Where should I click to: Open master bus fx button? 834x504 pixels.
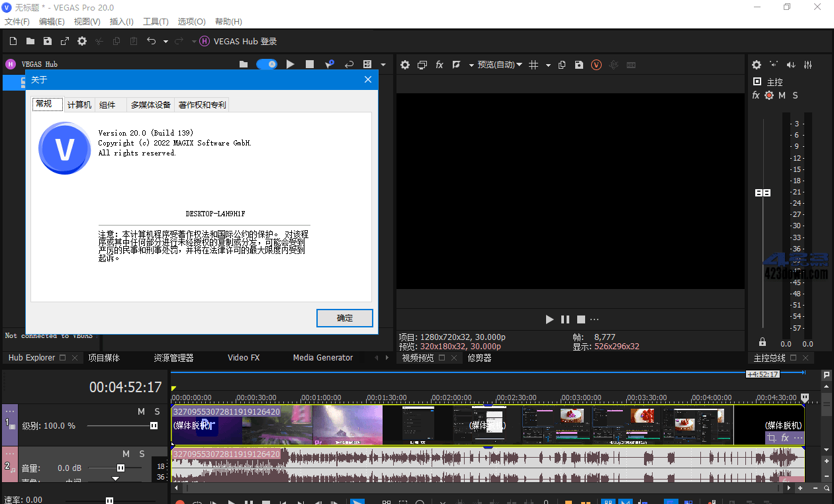click(x=756, y=95)
